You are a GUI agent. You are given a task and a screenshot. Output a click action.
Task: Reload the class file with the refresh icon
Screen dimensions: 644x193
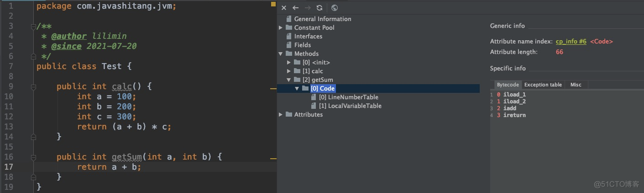[x=319, y=8]
